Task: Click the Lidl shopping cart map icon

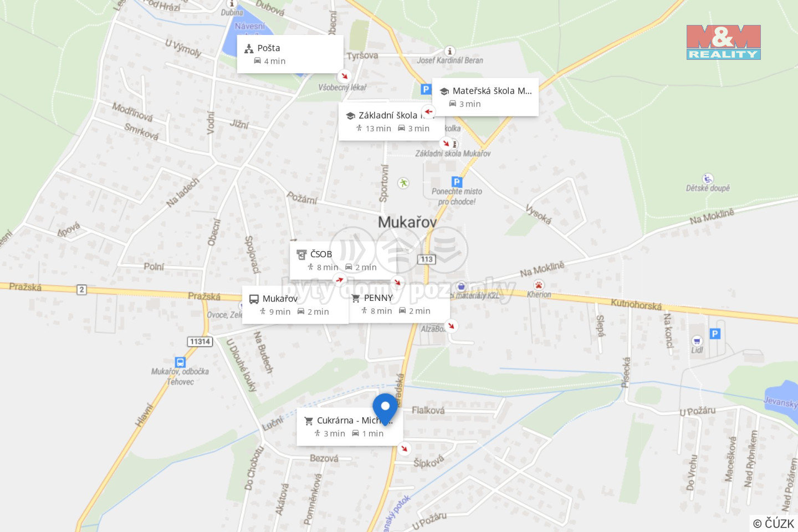Action: 697,340
